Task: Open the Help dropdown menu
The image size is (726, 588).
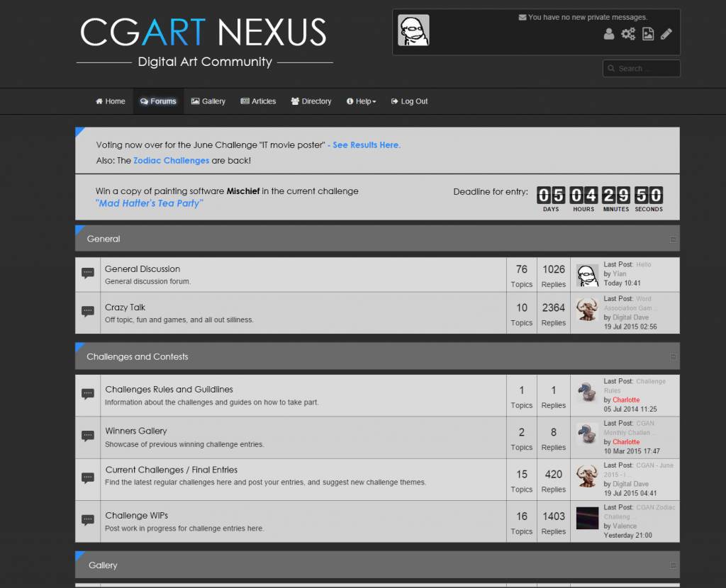Action: pos(362,101)
